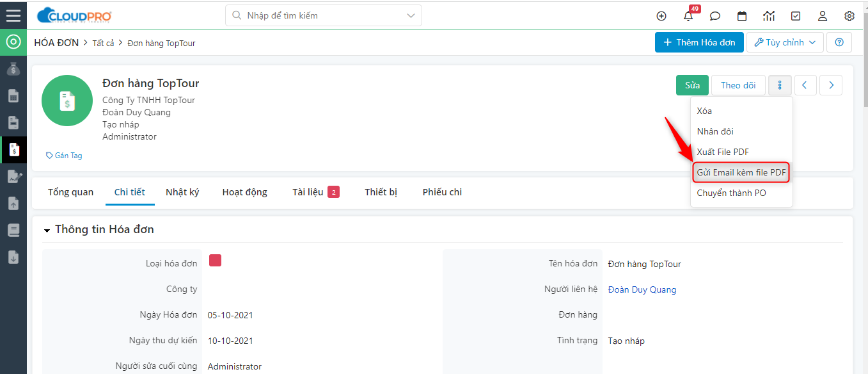Open the calendar icon in top bar
This screenshot has width=868, height=374.
[x=742, y=16]
